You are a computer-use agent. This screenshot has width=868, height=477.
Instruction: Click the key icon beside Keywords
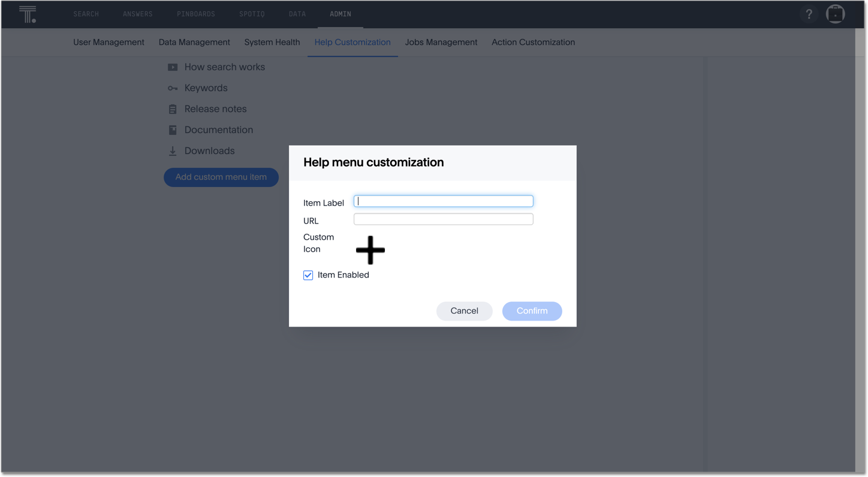[173, 88]
